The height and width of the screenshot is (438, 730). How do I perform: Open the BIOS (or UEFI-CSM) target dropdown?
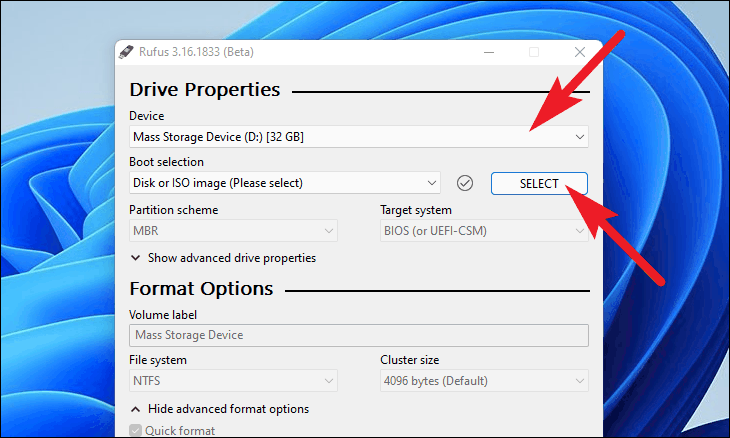pyautogui.click(x=484, y=231)
